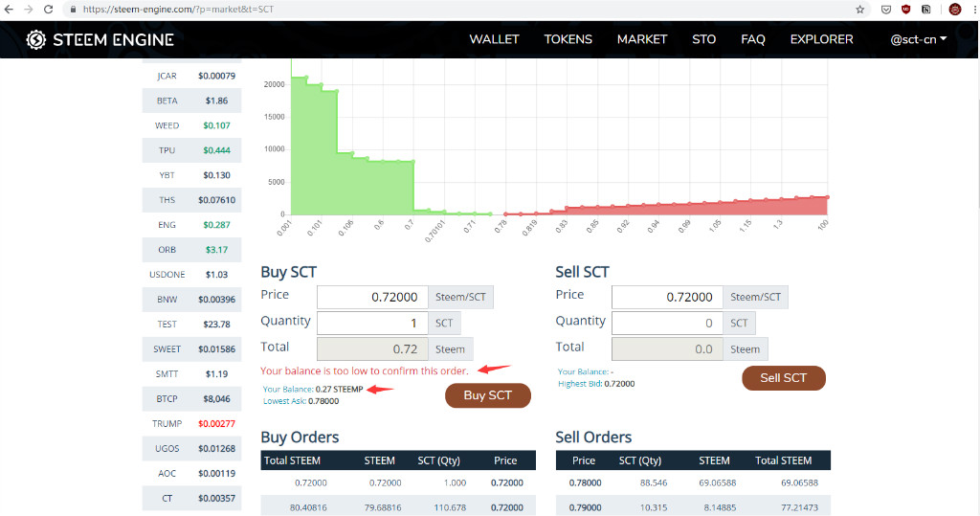Click the Steem Engine logo
Viewport: 980px width, 516px height.
[x=100, y=39]
